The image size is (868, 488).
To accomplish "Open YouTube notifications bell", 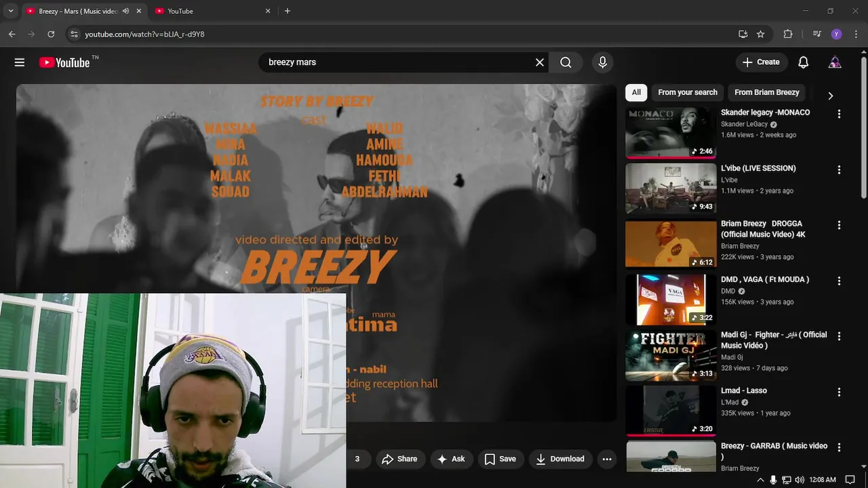I will point(803,62).
